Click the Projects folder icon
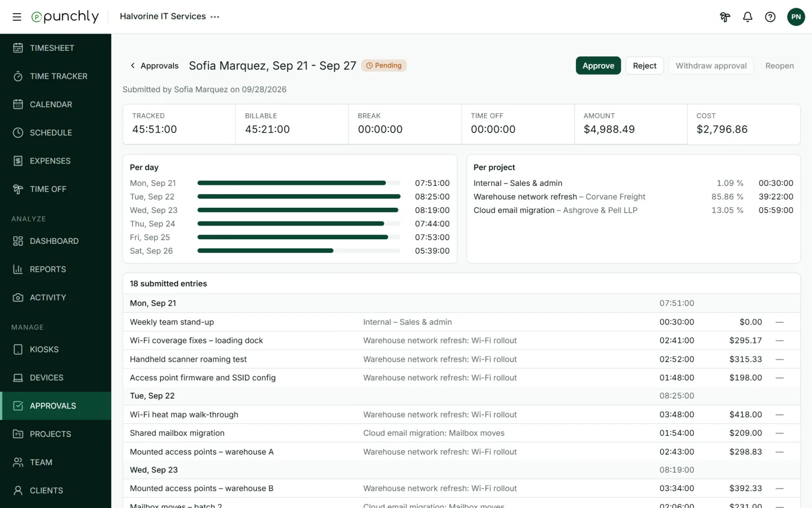The width and height of the screenshot is (812, 508). (18, 434)
